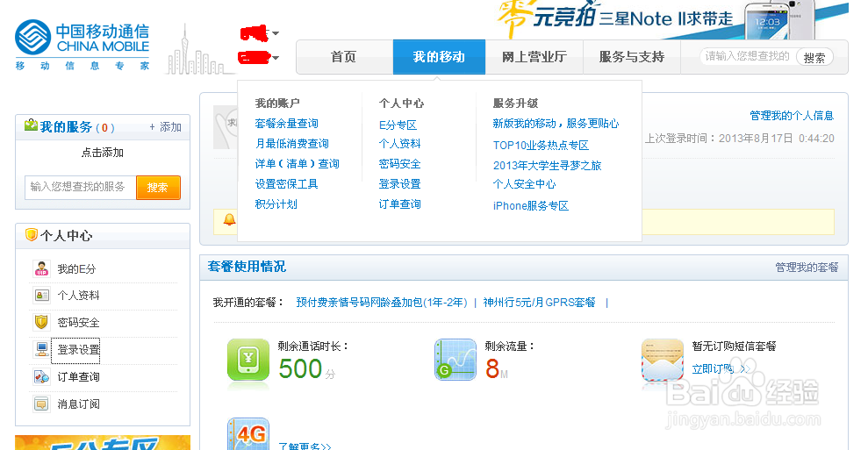Click the 我的E分 VIP avatar icon
Screen dimensions: 868x450
pos(41,268)
